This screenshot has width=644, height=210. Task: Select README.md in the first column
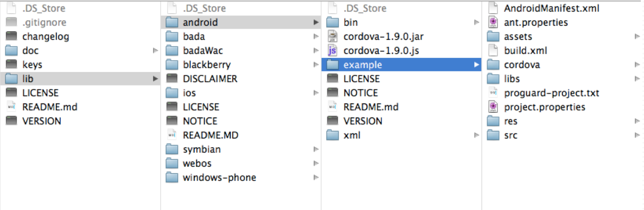click(x=50, y=107)
